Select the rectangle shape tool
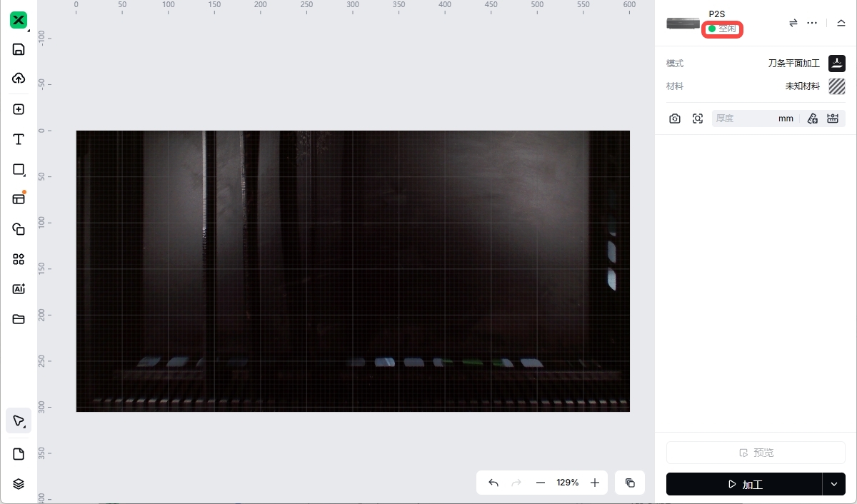This screenshot has height=504, width=857. (x=19, y=169)
